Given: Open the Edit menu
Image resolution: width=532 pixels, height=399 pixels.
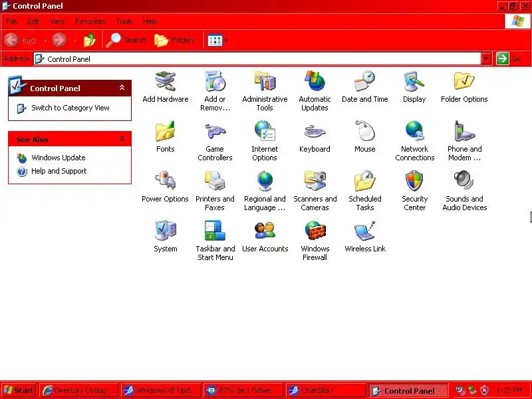Looking at the screenshot, I should (33, 21).
